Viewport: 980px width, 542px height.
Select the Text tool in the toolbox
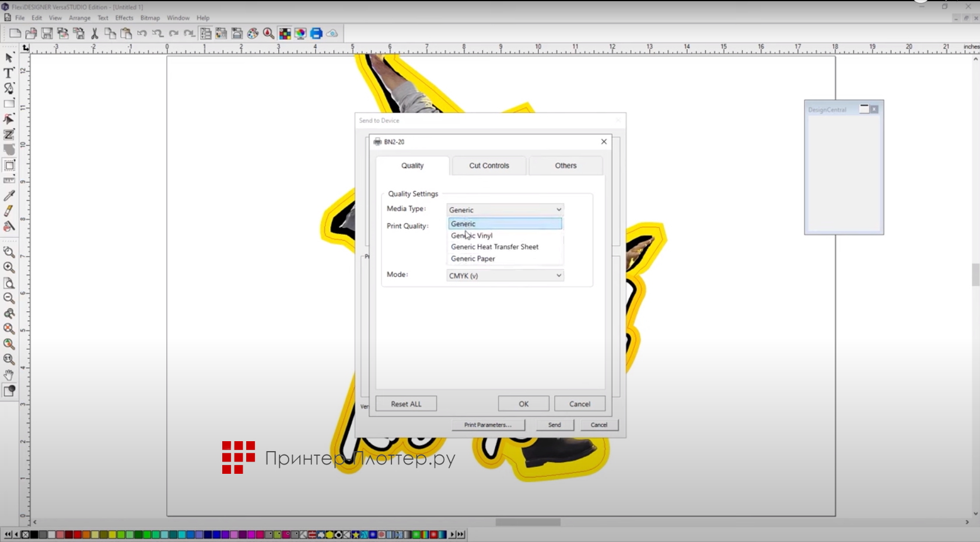[9, 73]
